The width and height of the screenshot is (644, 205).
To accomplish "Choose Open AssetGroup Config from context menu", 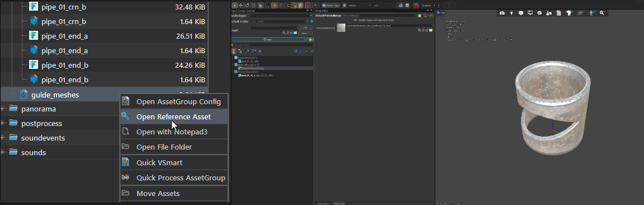I will click(x=174, y=101).
